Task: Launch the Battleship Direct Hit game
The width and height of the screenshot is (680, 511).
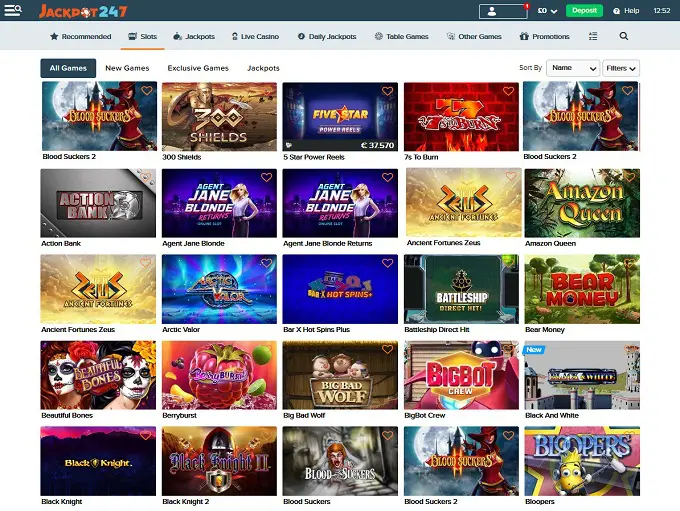Action: tap(461, 289)
